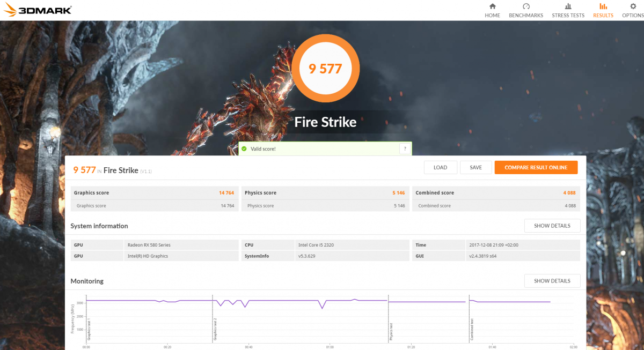
Task: Open the Stress Tests tab
Action: point(568,10)
